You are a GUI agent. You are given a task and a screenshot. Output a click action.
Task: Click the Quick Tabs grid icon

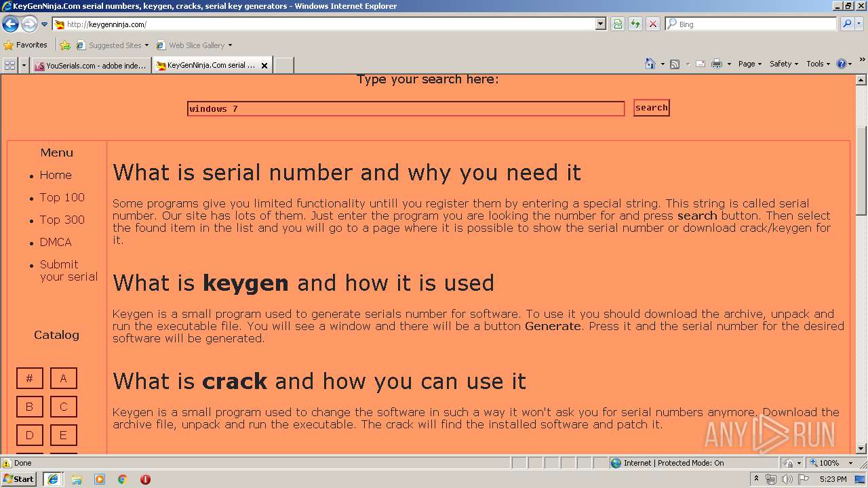(9, 65)
